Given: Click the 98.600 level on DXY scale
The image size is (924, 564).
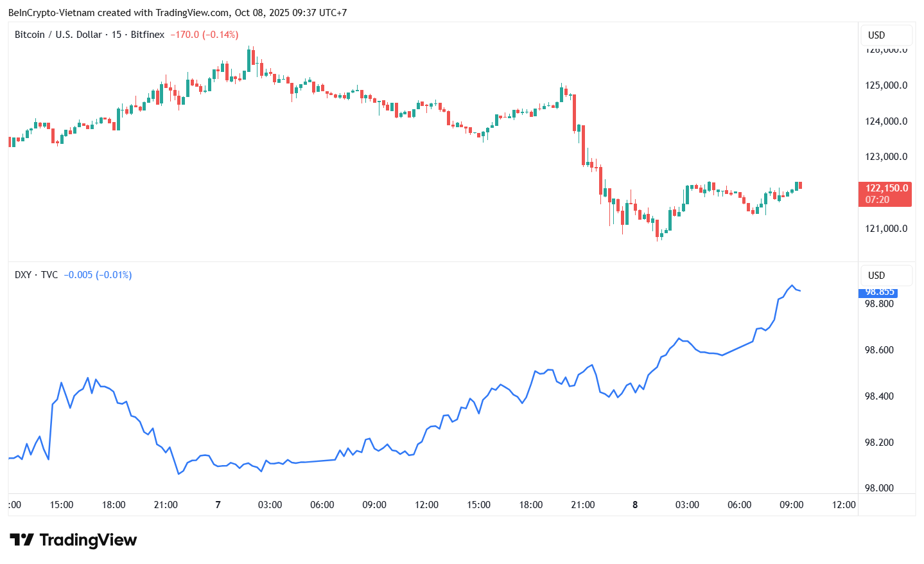Looking at the screenshot, I should pos(879,350).
